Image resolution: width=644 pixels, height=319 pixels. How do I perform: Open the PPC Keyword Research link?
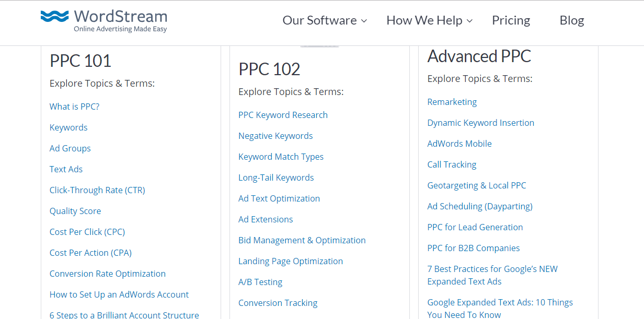[283, 114]
